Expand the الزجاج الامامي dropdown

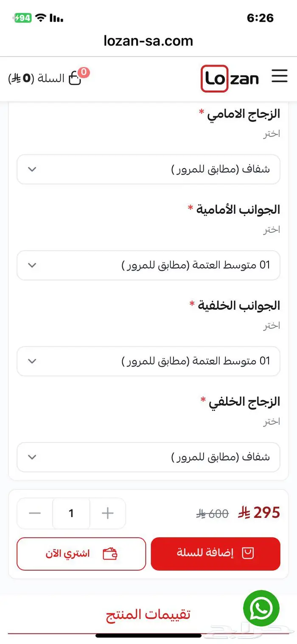pos(148,169)
